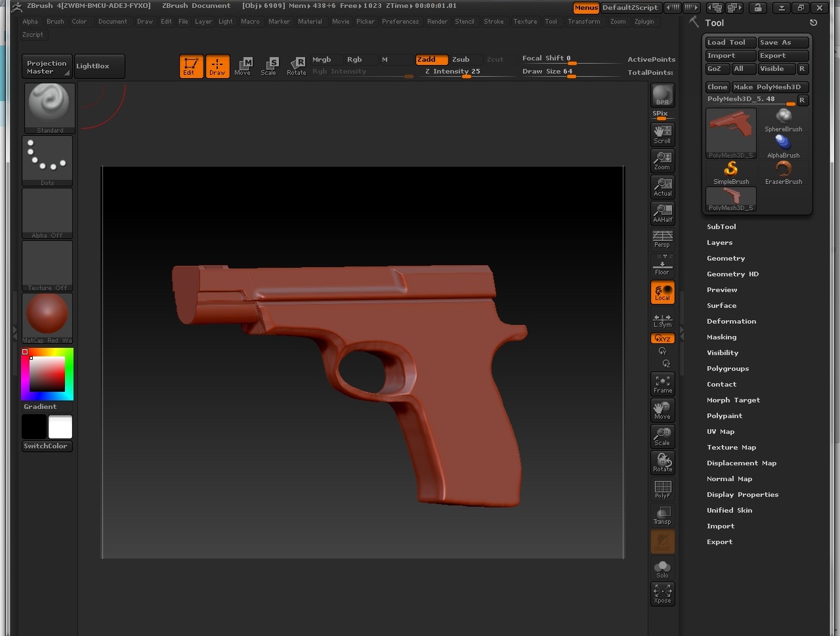
Task: Open the Texture Off selector
Action: 47,266
